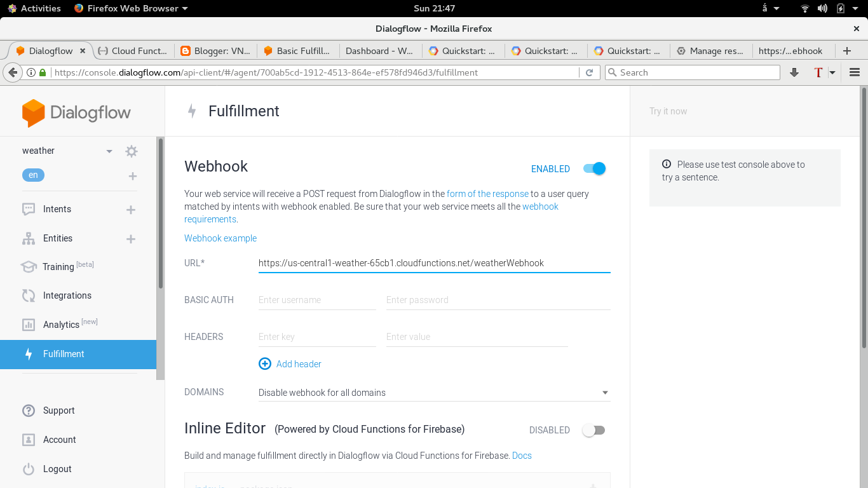
Task: Click the Wi-Fi icon in top bar
Action: coord(805,8)
